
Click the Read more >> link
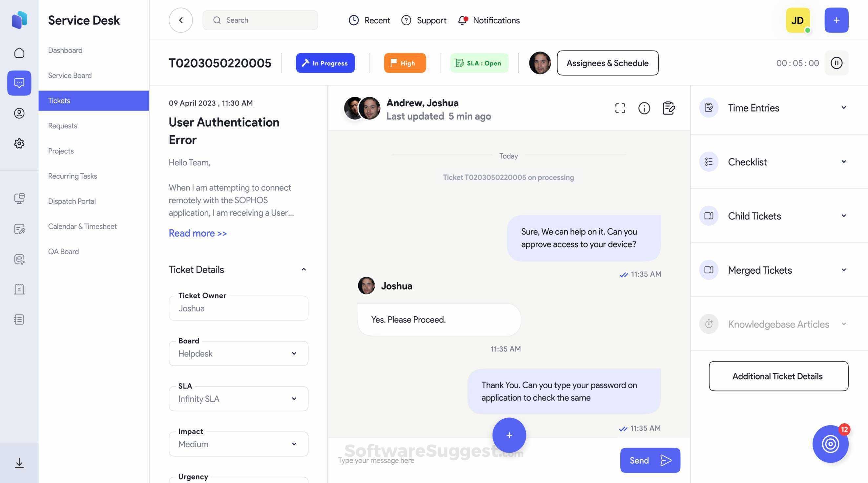coord(197,233)
